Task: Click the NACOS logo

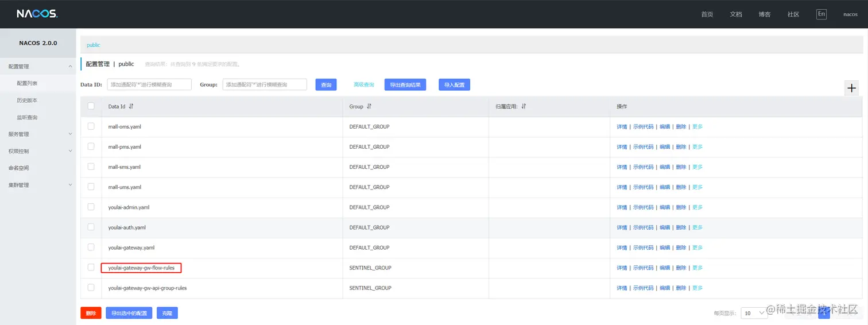Action: pos(37,14)
